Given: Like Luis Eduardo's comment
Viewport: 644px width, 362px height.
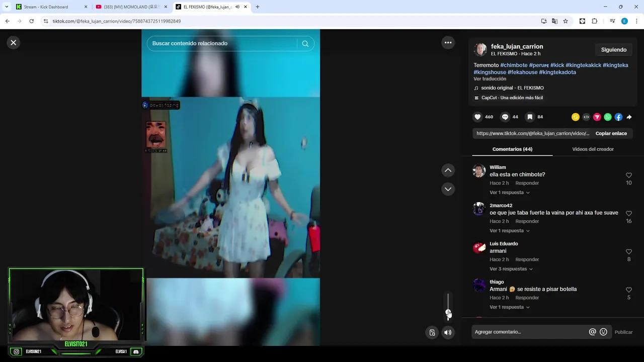Looking at the screenshot, I should (x=629, y=252).
